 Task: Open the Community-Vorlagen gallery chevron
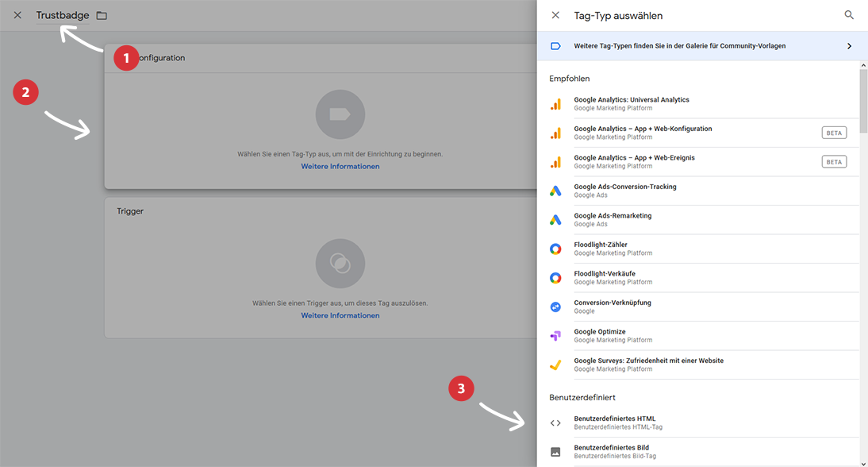pyautogui.click(x=849, y=46)
